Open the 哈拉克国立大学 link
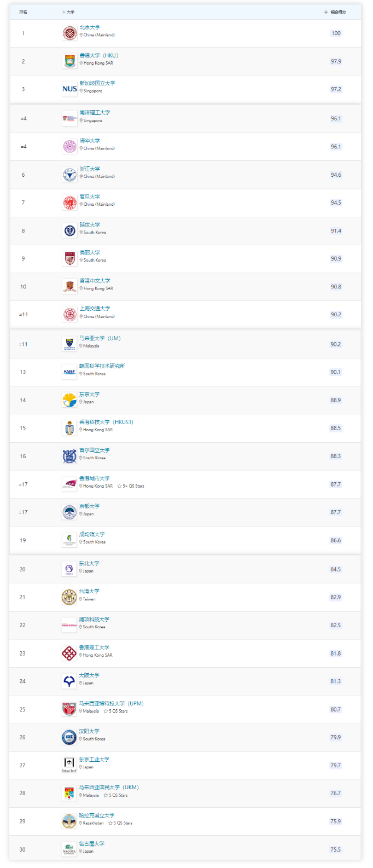The height and width of the screenshot is (868, 373). tap(96, 815)
